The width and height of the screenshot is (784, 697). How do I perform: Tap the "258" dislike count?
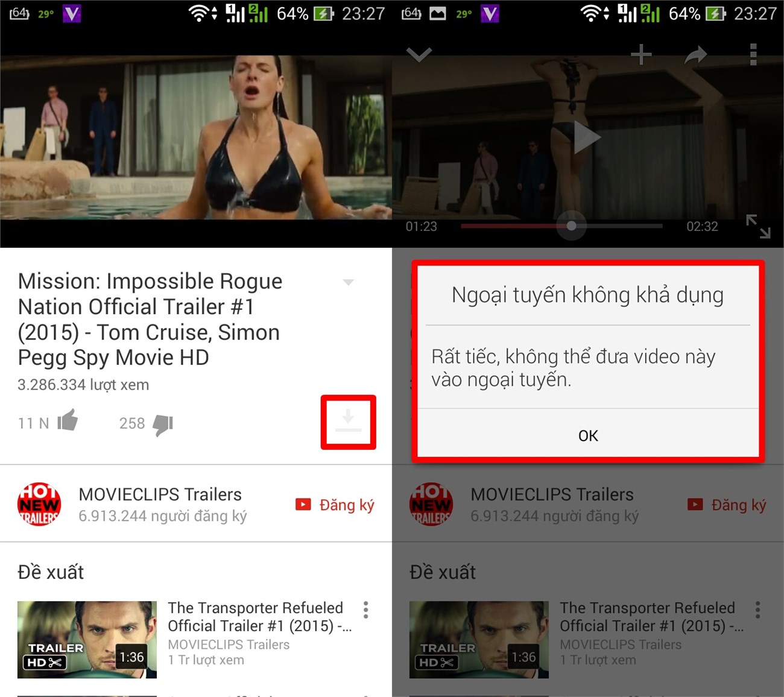point(132,423)
